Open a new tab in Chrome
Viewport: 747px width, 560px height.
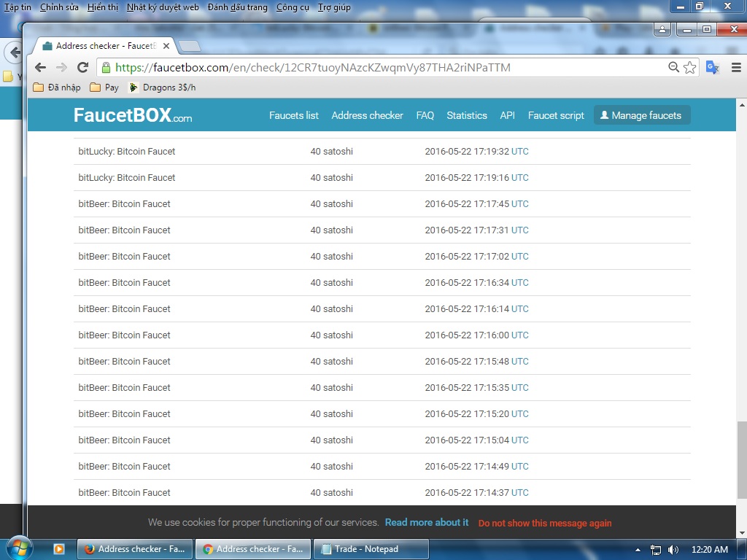pyautogui.click(x=190, y=46)
